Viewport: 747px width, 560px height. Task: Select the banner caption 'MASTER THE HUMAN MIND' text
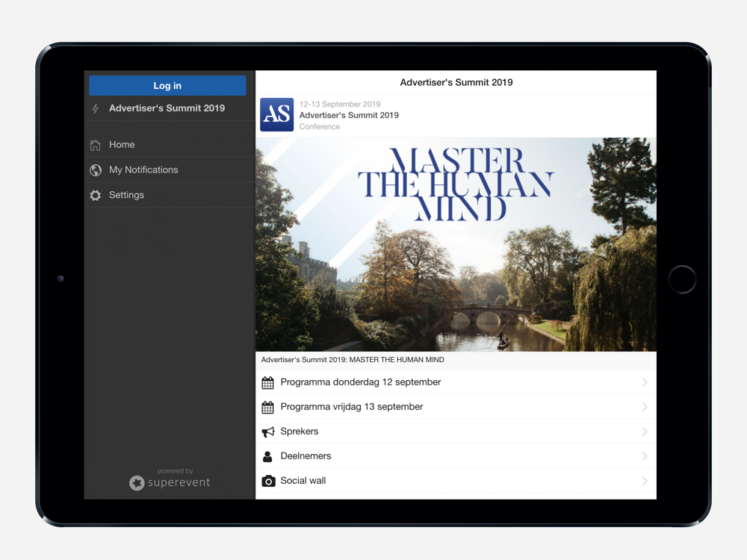click(397, 360)
